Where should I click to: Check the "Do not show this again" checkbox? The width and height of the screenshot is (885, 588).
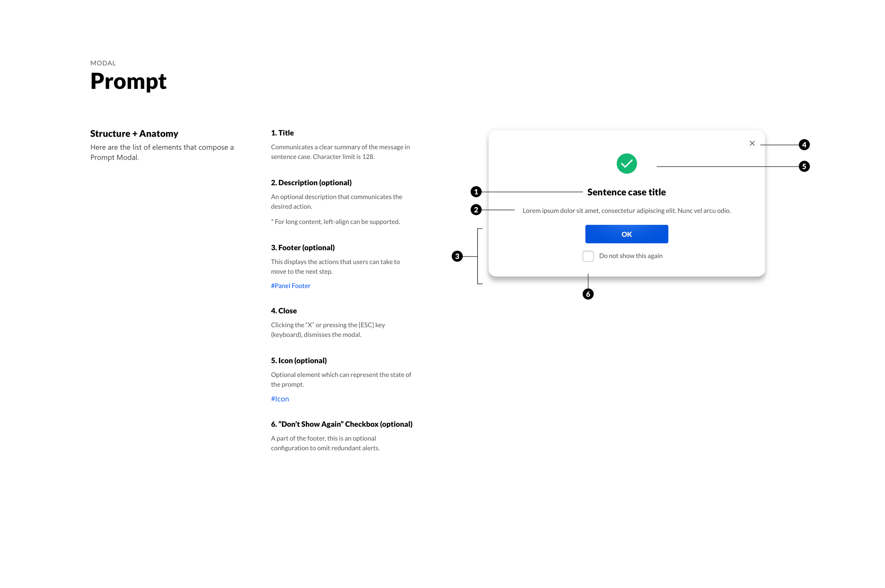point(588,256)
